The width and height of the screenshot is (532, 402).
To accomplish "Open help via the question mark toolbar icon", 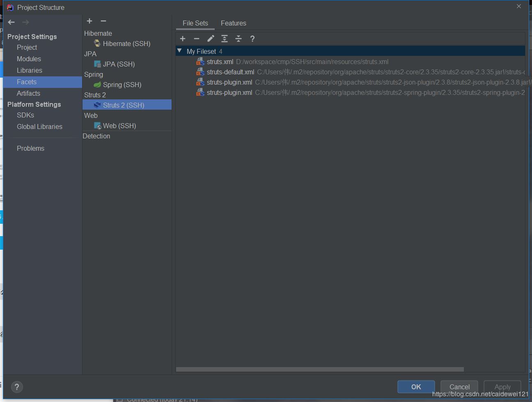I will point(252,39).
